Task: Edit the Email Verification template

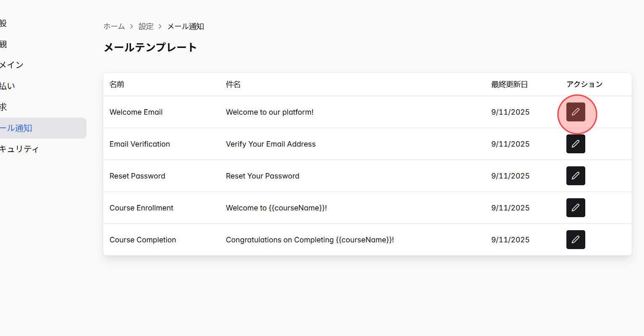Action: (576, 144)
